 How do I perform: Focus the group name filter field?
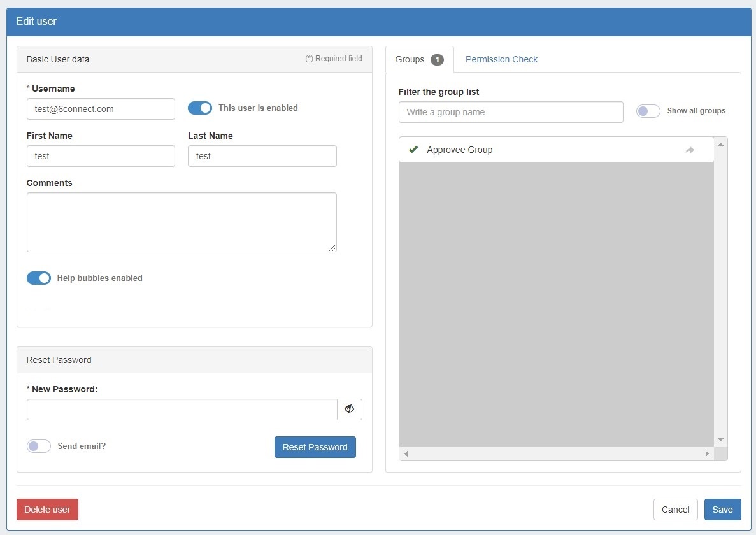tap(510, 112)
